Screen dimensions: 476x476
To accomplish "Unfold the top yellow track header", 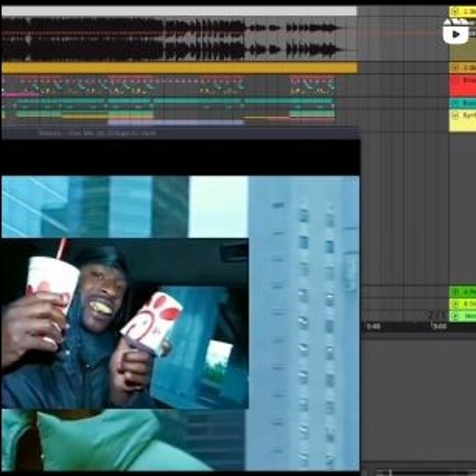I will (455, 12).
